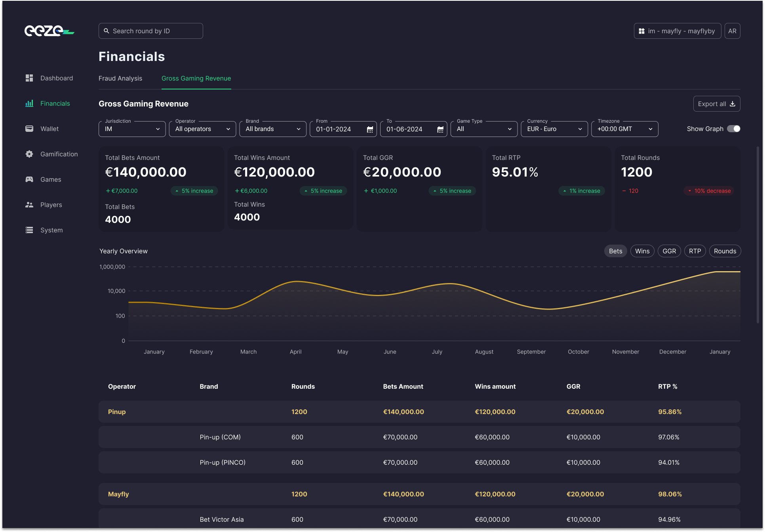Select the Games gamepad icon

29,179
